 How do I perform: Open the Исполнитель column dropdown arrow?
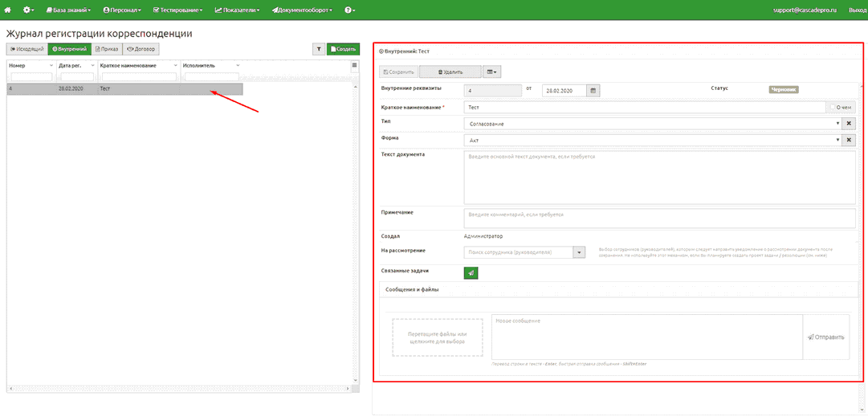coord(238,65)
